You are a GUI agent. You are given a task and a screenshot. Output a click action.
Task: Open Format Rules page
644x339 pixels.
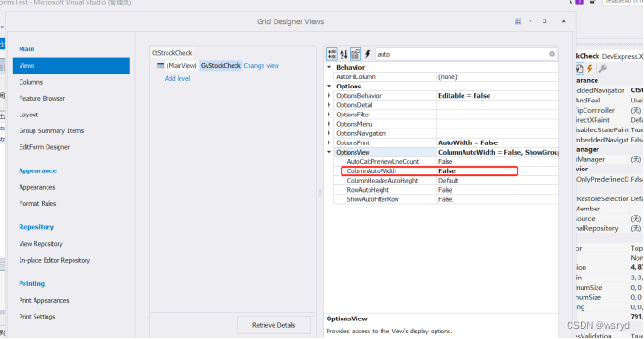[x=37, y=204]
